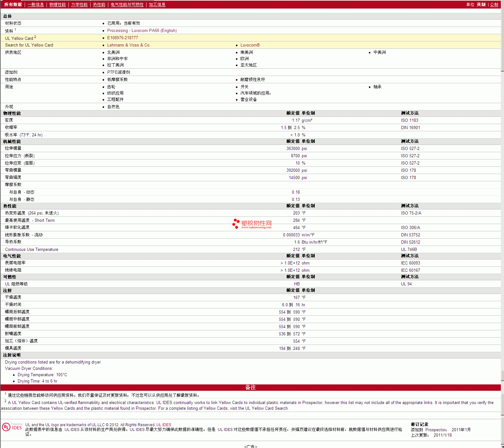Click IEC 60167 test method
This screenshot has width=504, height=448.
[x=410, y=270]
